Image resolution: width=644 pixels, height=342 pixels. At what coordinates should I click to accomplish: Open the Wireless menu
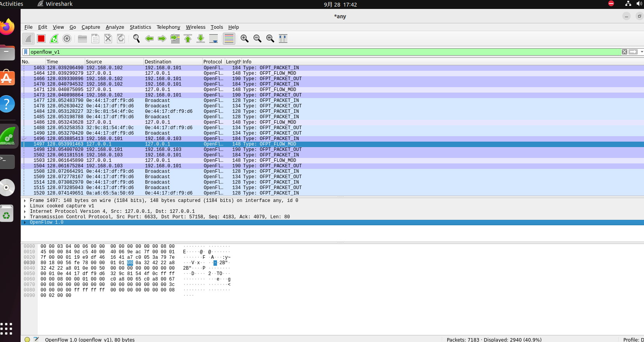(196, 27)
